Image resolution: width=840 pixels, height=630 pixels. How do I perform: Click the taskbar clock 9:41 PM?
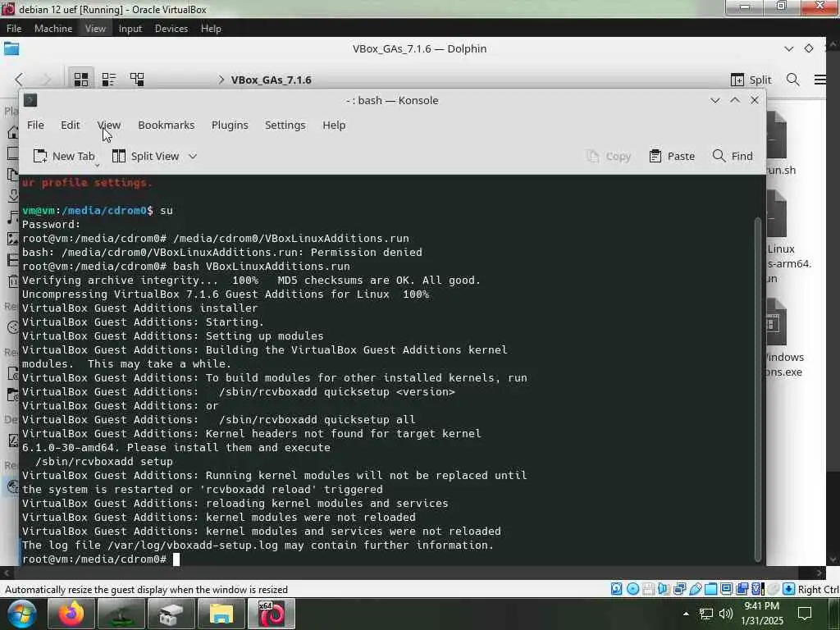point(762,606)
